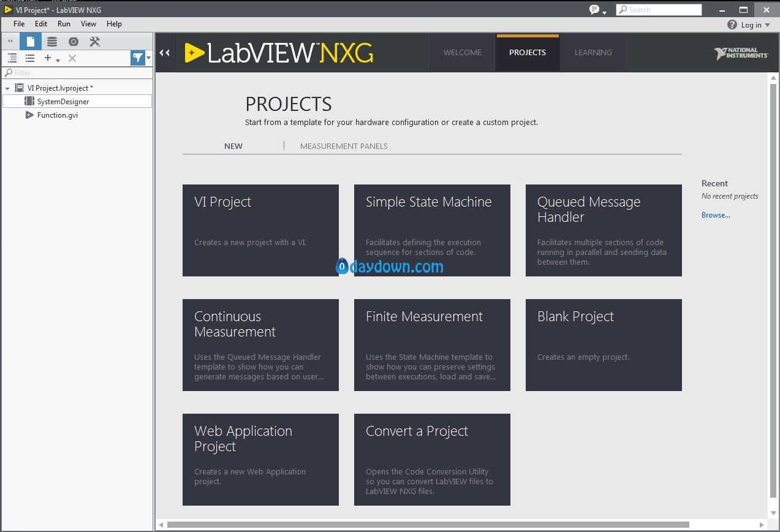This screenshot has height=532, width=780.
Task: Click the "Recent" heading text
Action: pyautogui.click(x=714, y=183)
